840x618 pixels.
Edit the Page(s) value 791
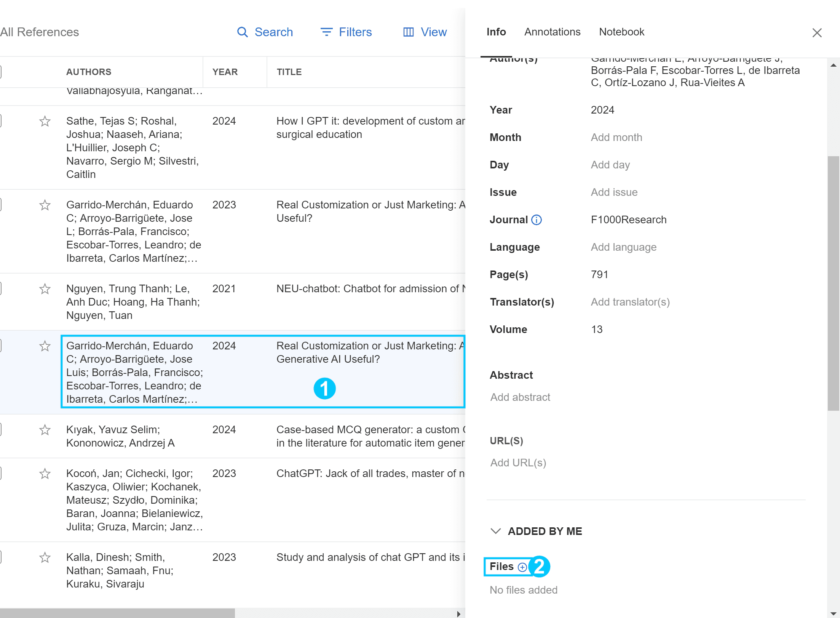599,275
